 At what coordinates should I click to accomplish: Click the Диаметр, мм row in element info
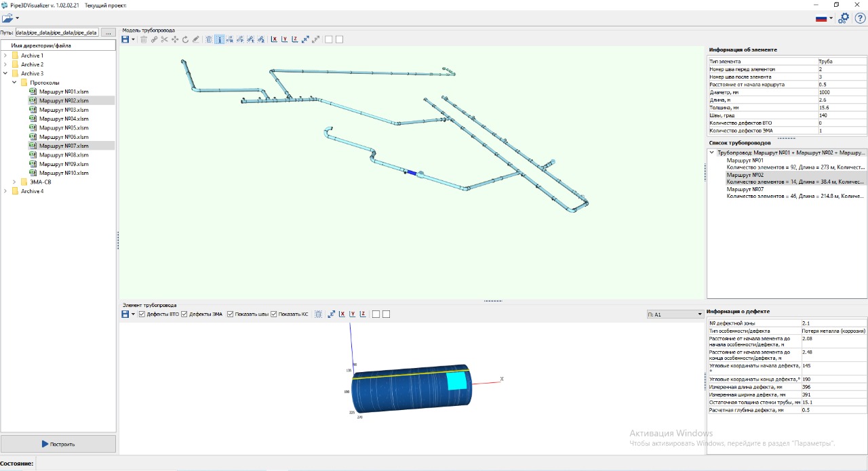click(x=787, y=92)
